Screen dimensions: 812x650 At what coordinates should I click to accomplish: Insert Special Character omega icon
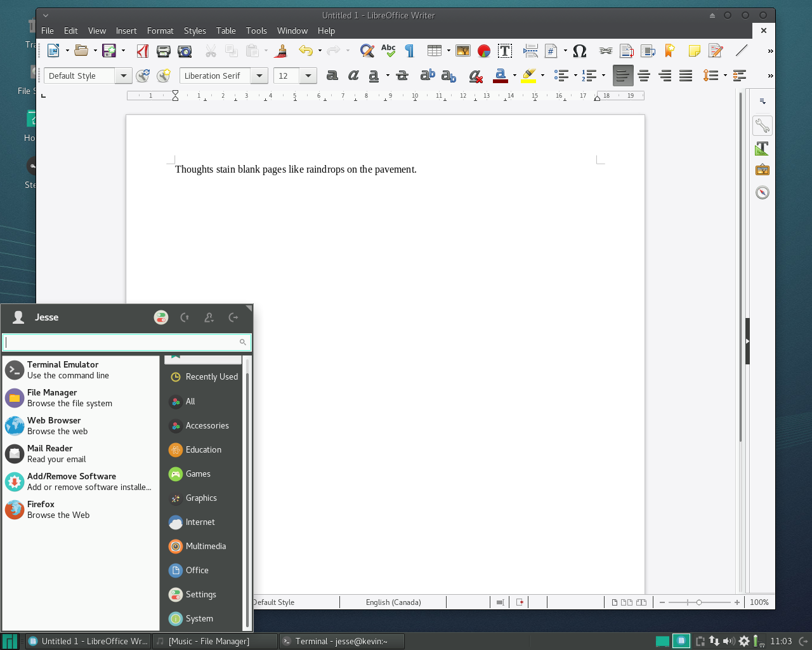point(579,51)
